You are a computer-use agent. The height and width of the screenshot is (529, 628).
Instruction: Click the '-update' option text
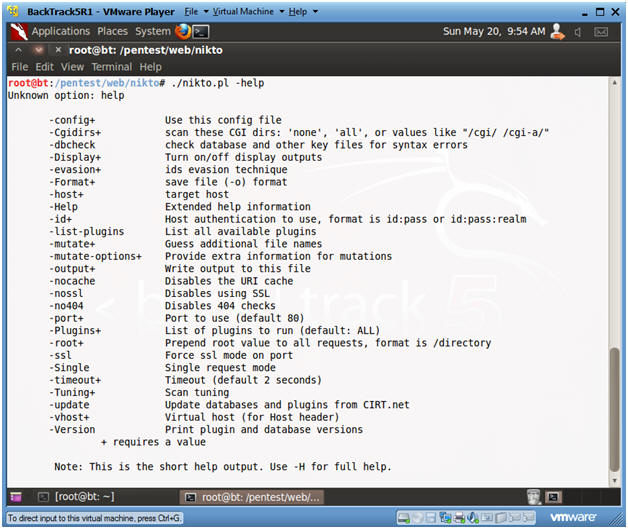[x=69, y=405]
